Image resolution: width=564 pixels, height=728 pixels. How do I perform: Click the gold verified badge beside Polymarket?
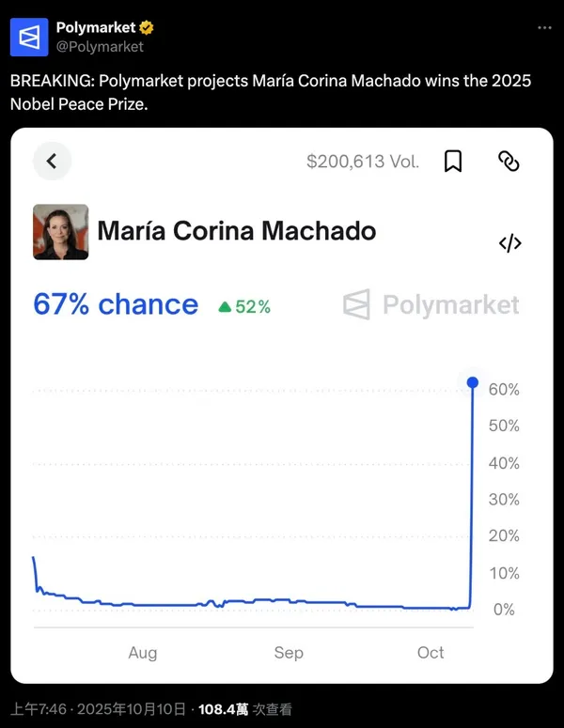[x=147, y=28]
